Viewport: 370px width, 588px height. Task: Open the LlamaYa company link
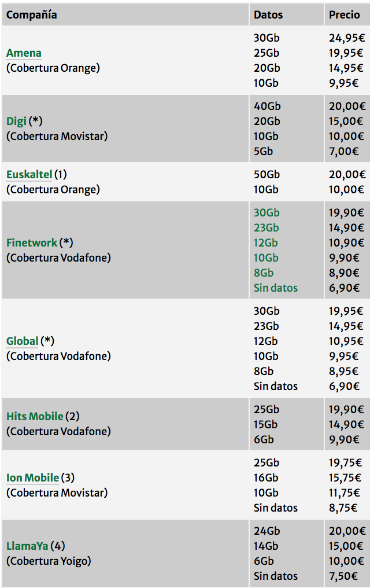[x=27, y=546]
